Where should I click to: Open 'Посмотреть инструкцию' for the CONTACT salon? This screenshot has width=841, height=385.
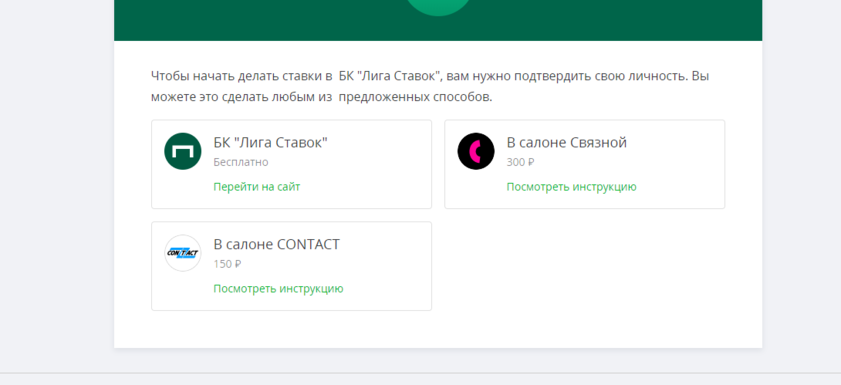coord(278,288)
